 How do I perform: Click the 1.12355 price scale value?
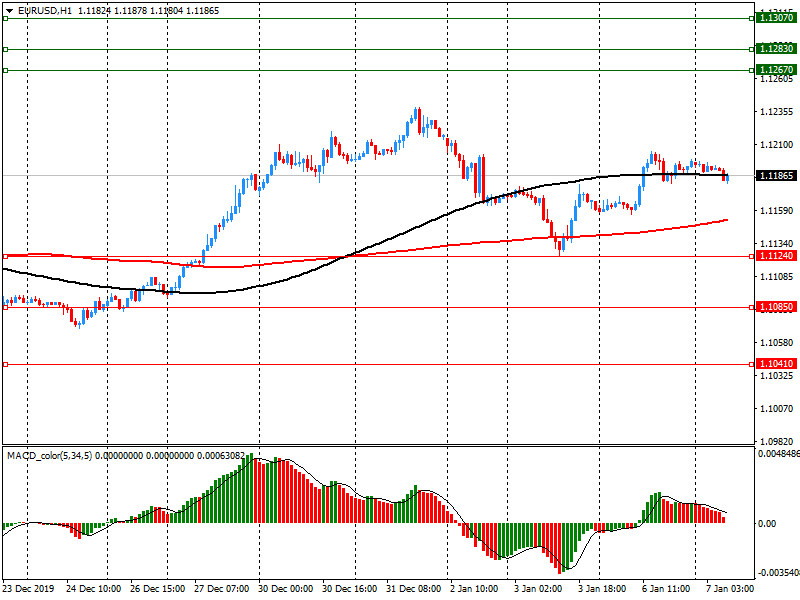point(777,112)
